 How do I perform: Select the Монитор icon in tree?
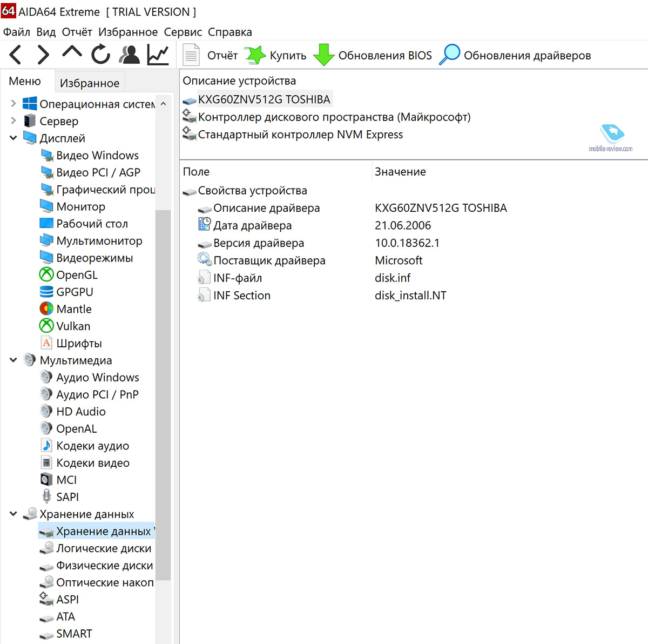coord(46,206)
